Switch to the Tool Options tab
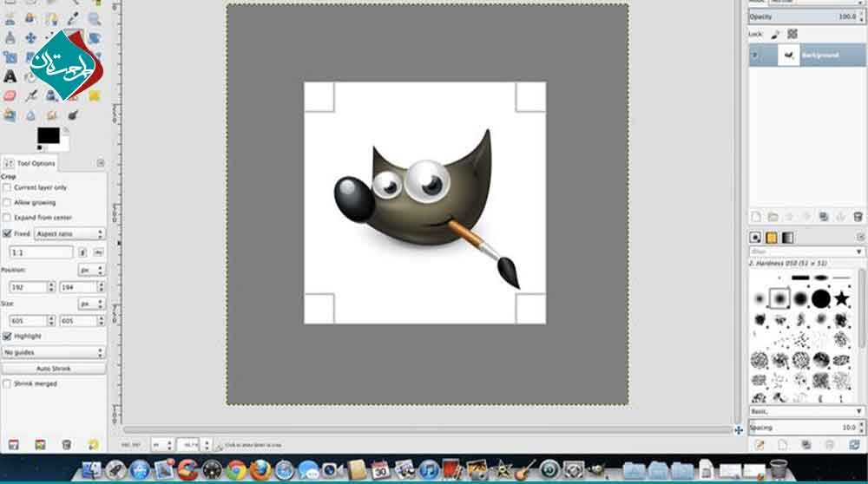This screenshot has height=484, width=868. (x=30, y=163)
